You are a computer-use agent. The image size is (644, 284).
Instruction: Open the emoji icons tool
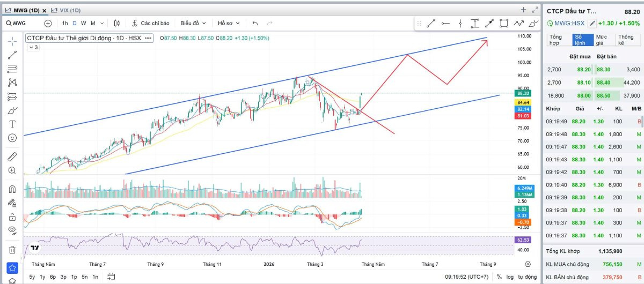click(12, 138)
